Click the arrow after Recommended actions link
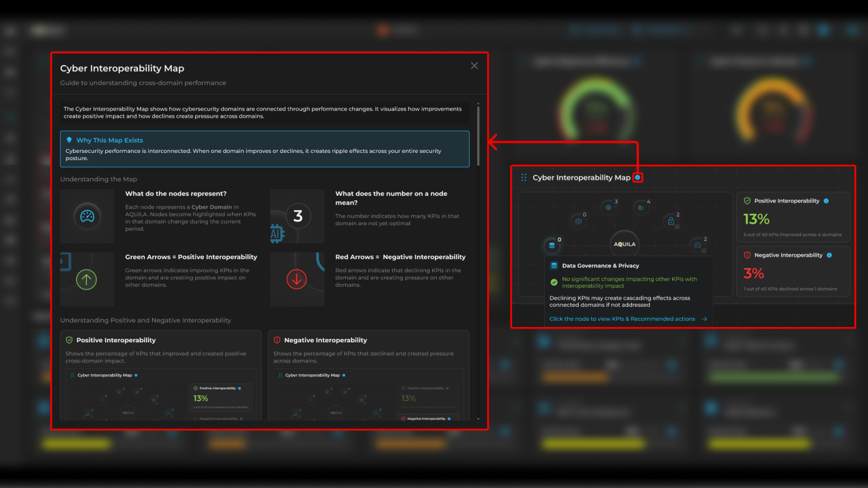868x488 pixels. tap(704, 319)
